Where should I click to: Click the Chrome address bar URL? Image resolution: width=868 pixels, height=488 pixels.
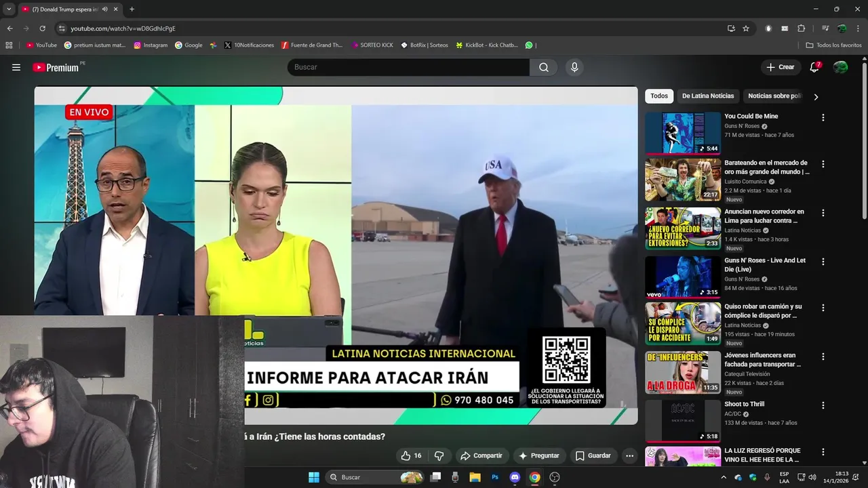pos(123,28)
